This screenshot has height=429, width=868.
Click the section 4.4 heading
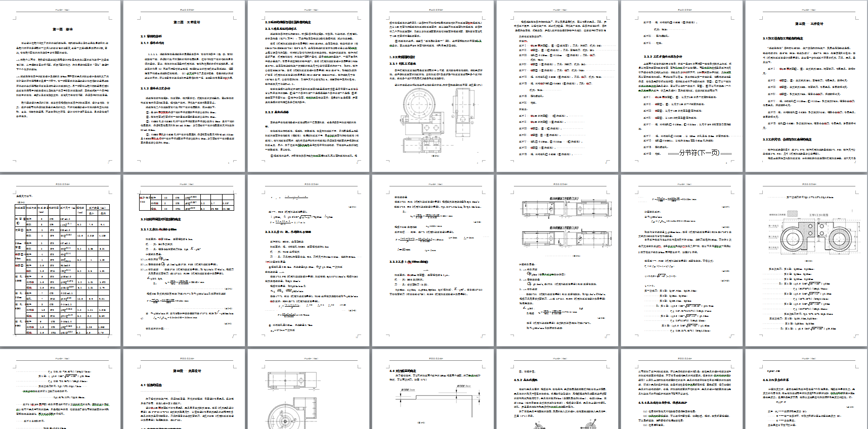[403, 371]
